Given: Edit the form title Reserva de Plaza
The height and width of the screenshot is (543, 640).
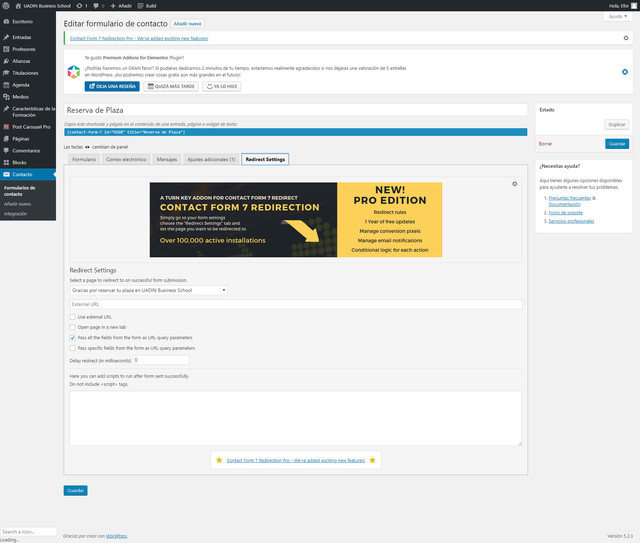Looking at the screenshot, I should (296, 110).
